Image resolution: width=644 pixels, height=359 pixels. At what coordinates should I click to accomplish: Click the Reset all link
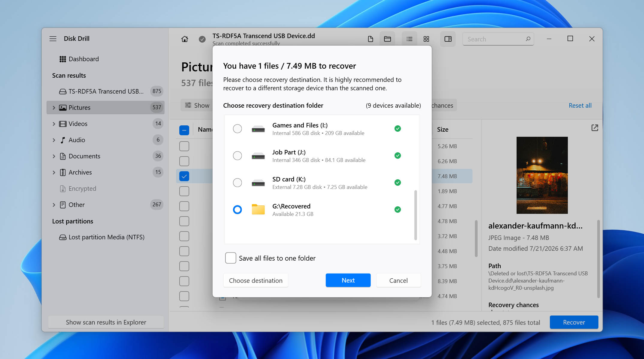click(580, 105)
